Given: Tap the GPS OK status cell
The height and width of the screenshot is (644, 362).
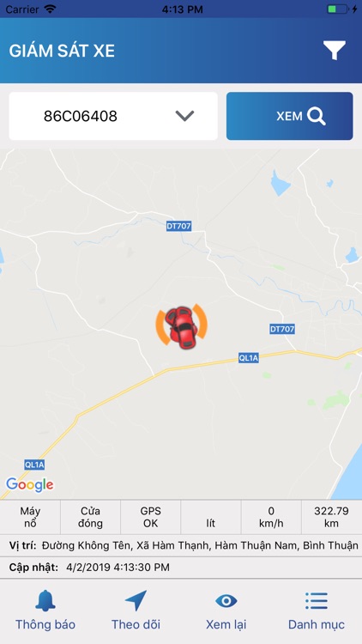Looking at the screenshot, I should click(x=151, y=517).
